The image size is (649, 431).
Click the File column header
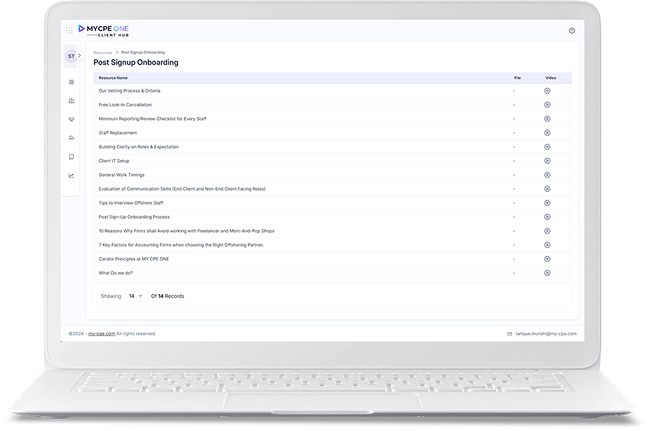tap(517, 78)
